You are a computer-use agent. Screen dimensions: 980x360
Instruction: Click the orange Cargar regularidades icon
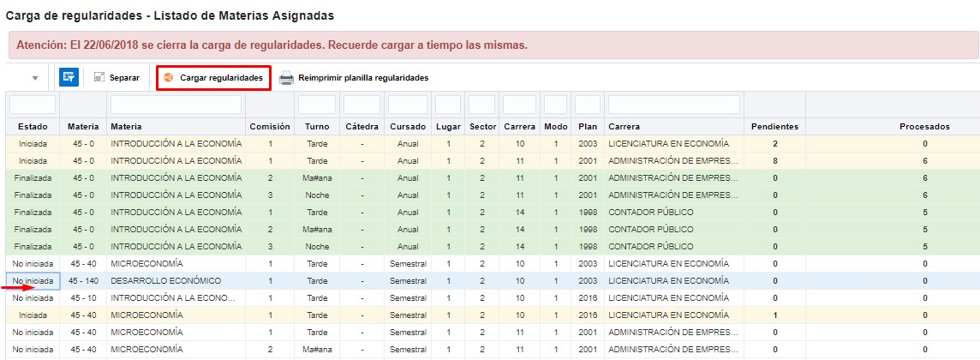point(169,78)
